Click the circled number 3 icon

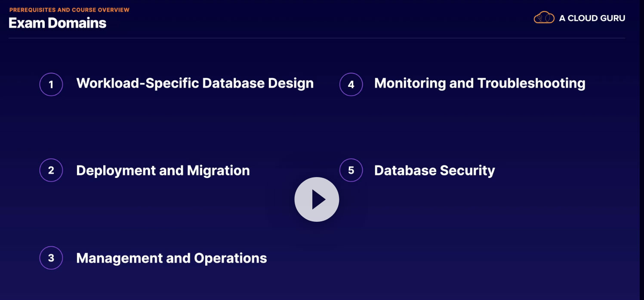51,258
